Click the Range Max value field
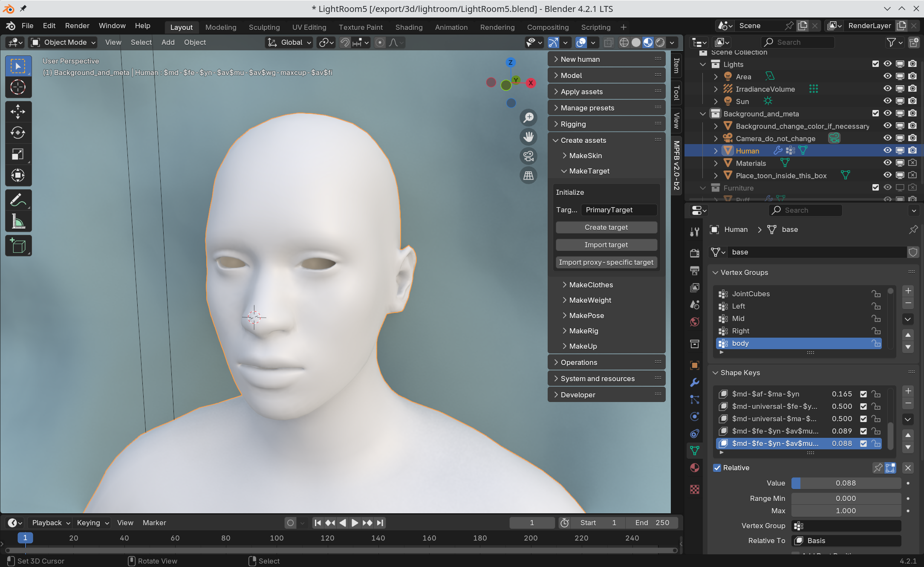This screenshot has width=924, height=567. click(x=846, y=511)
